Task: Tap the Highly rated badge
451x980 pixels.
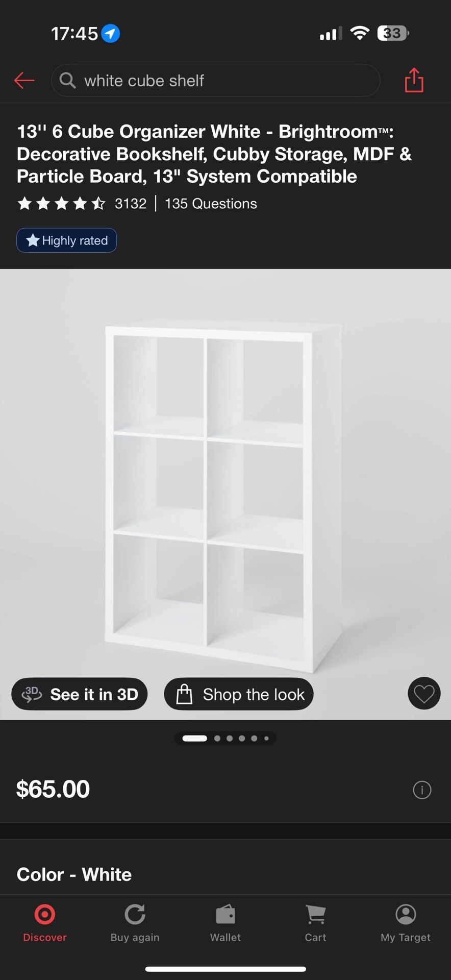Action: coord(67,240)
